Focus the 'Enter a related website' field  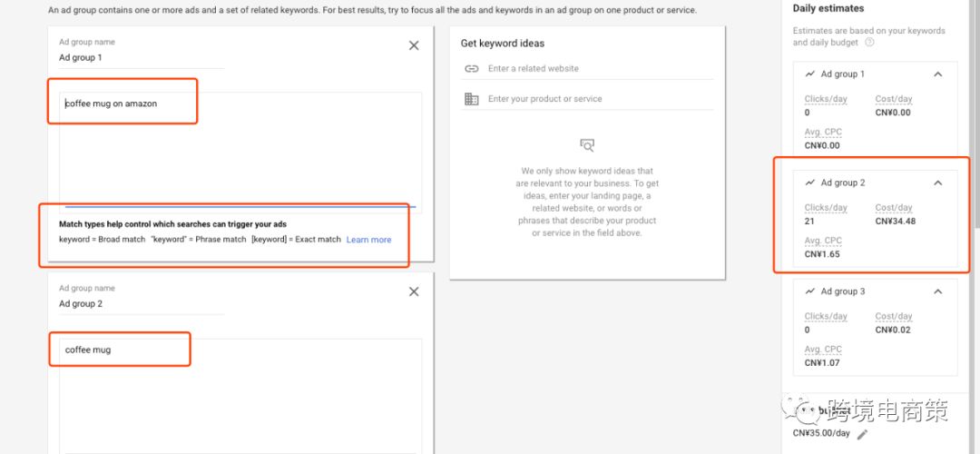(600, 69)
